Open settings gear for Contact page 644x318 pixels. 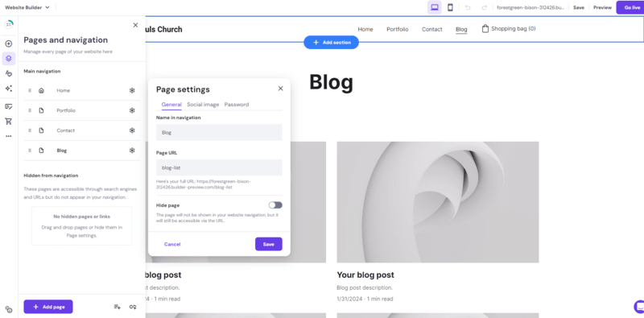(132, 130)
